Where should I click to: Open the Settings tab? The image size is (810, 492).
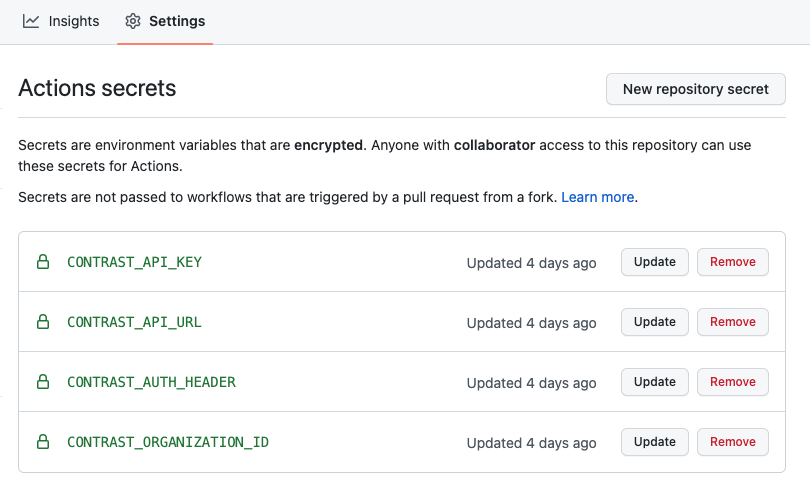pos(165,21)
